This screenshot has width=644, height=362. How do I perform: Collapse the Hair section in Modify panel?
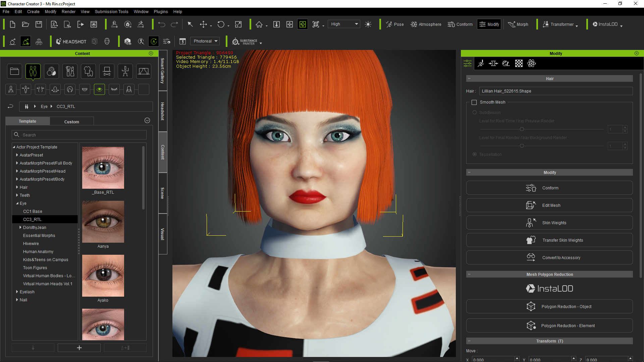coord(469,79)
